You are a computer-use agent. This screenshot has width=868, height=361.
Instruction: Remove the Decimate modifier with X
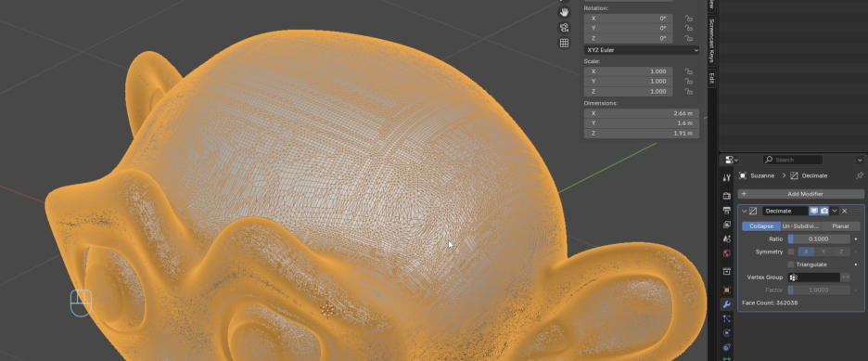point(844,211)
